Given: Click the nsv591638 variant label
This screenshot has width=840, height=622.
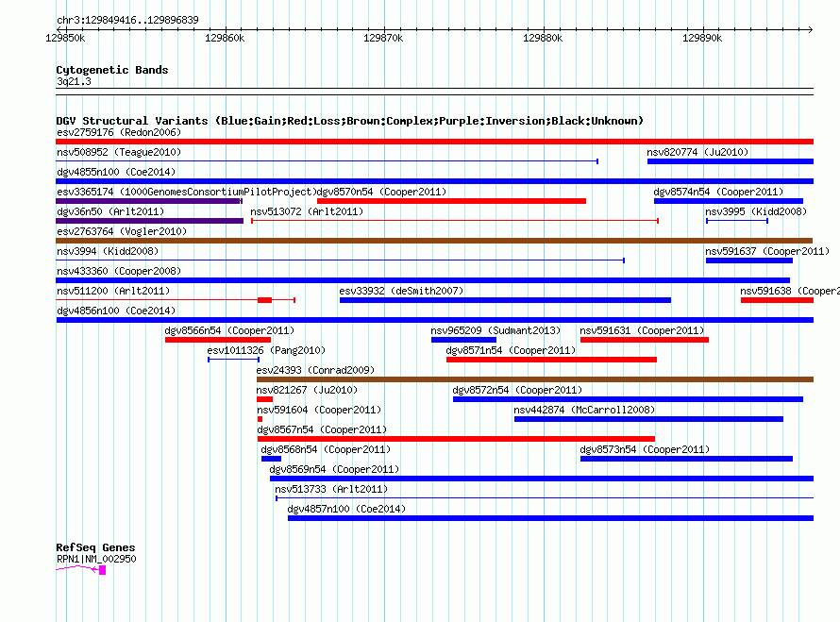Looking at the screenshot, I should tap(790, 291).
